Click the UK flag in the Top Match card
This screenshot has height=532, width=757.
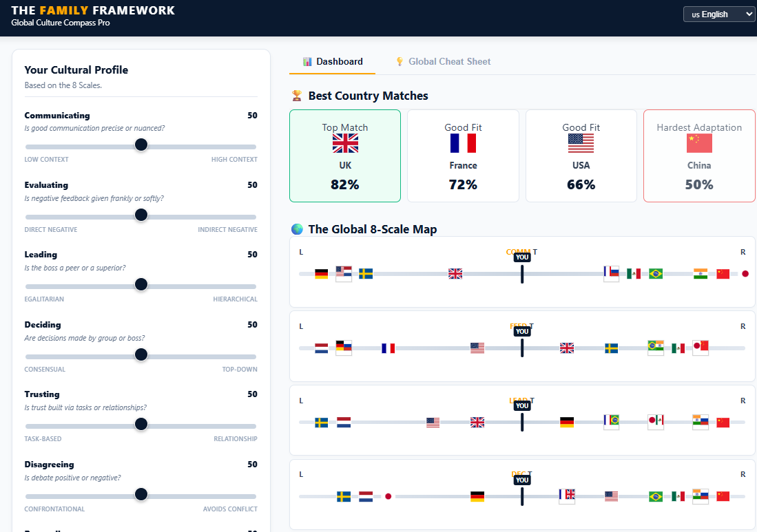(344, 144)
